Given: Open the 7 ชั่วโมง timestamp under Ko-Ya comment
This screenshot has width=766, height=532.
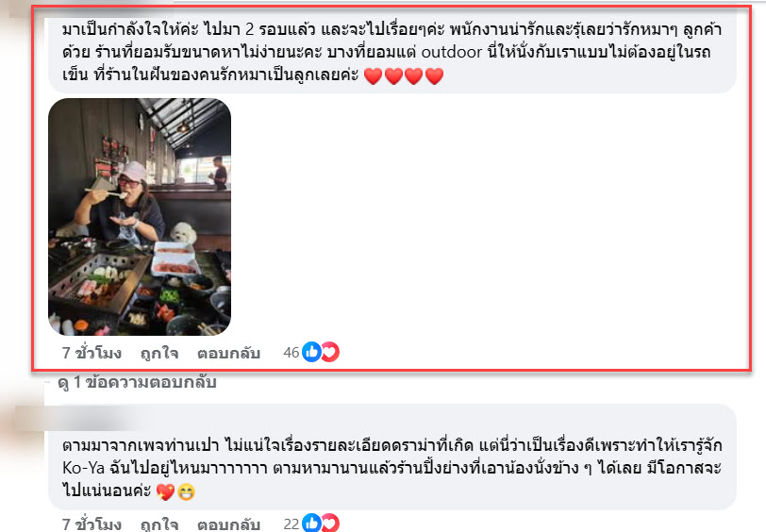Looking at the screenshot, I should click(x=92, y=524).
